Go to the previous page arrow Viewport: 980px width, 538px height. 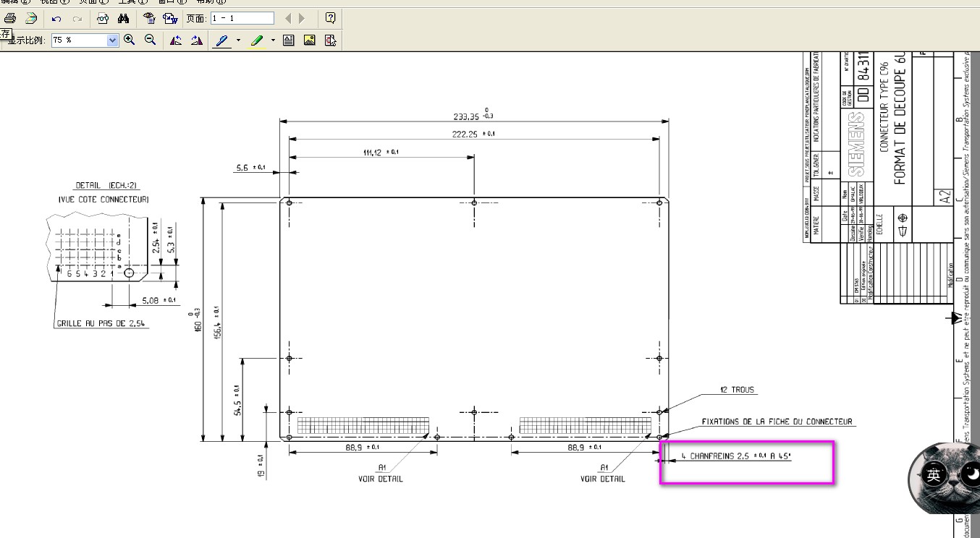(288, 18)
